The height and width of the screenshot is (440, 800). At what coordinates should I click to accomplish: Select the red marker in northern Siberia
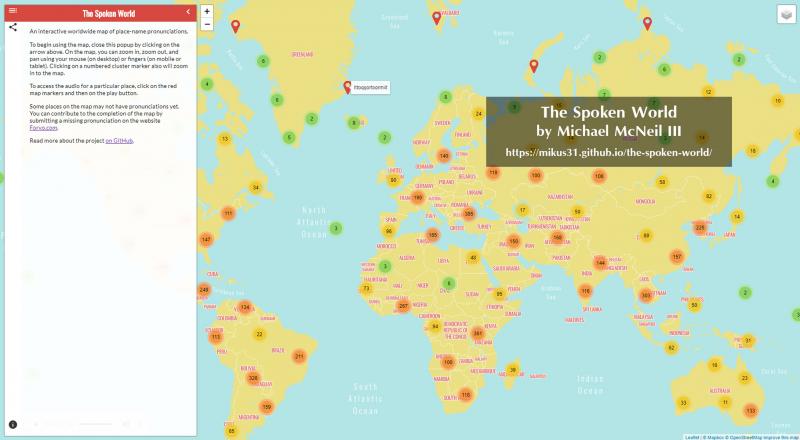[x=647, y=23]
